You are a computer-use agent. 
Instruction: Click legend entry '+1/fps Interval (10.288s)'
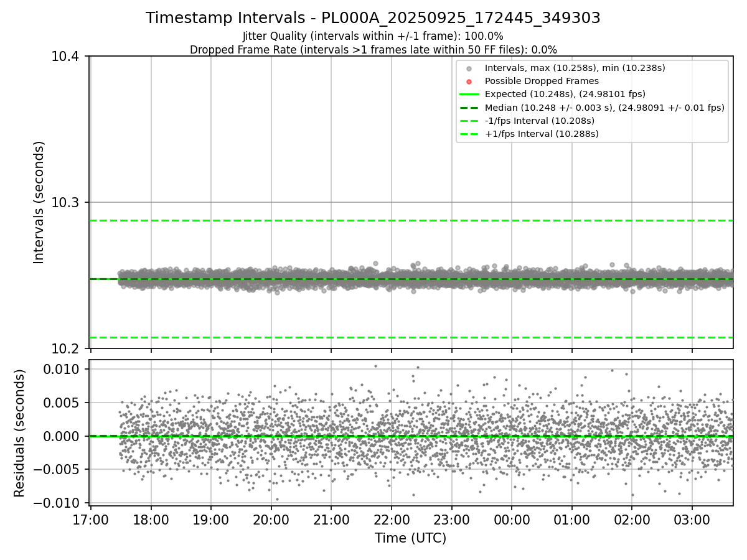click(542, 134)
